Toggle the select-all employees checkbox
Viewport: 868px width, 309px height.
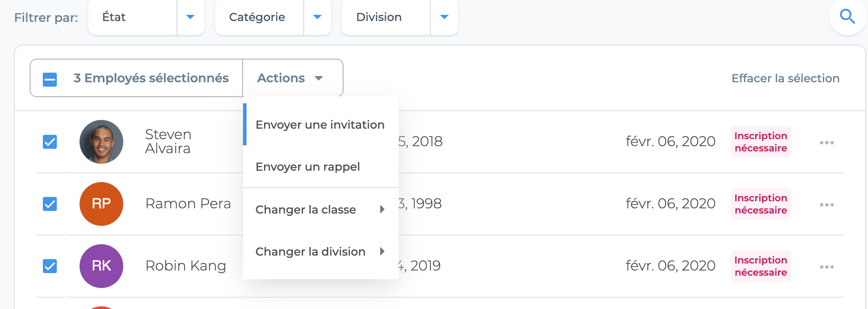(50, 79)
